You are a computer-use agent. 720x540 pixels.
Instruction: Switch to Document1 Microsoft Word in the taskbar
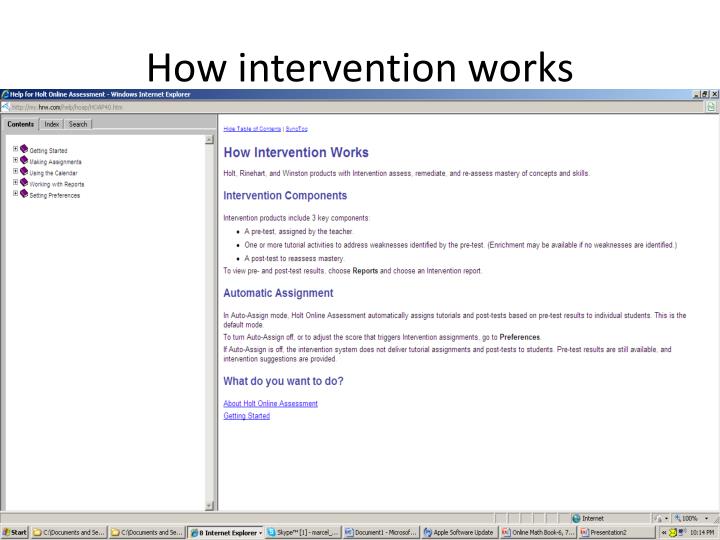(381, 533)
